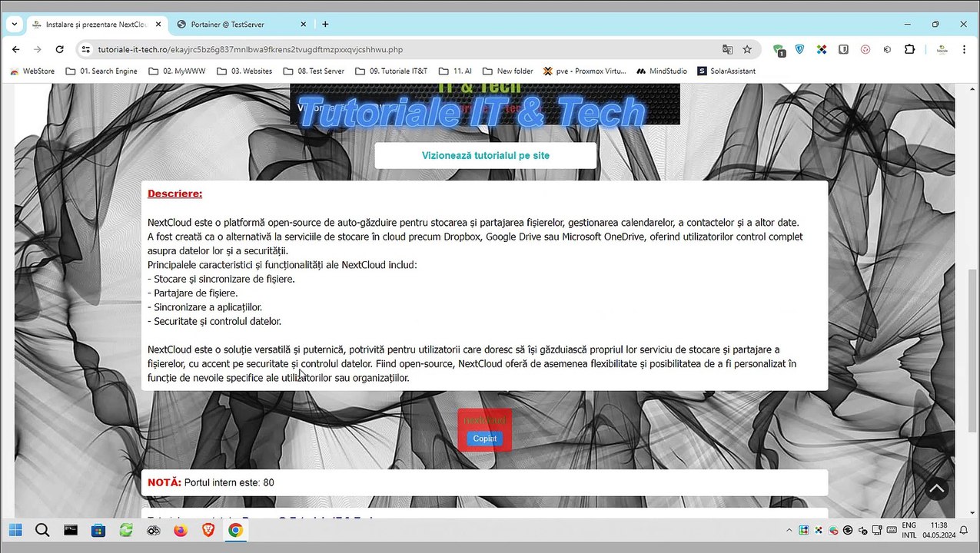The image size is (980, 553).
Task: Open the notification bell in the taskbar
Action: pos(964,530)
